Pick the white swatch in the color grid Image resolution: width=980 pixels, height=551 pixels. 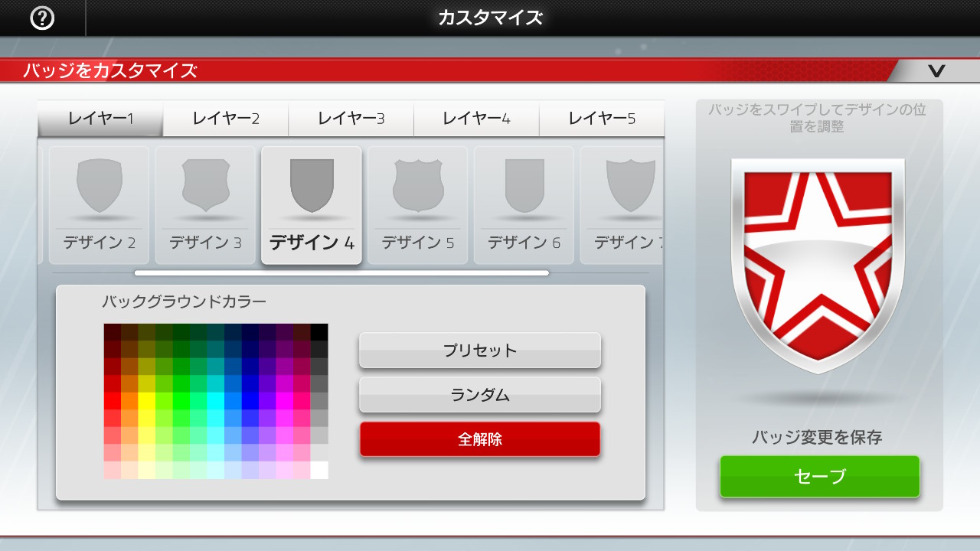(x=319, y=470)
